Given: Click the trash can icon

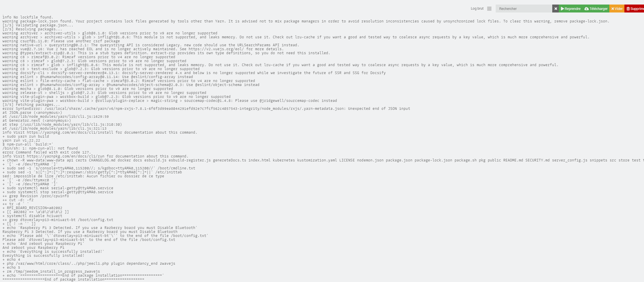Looking at the screenshot, I should click(x=628, y=9).
